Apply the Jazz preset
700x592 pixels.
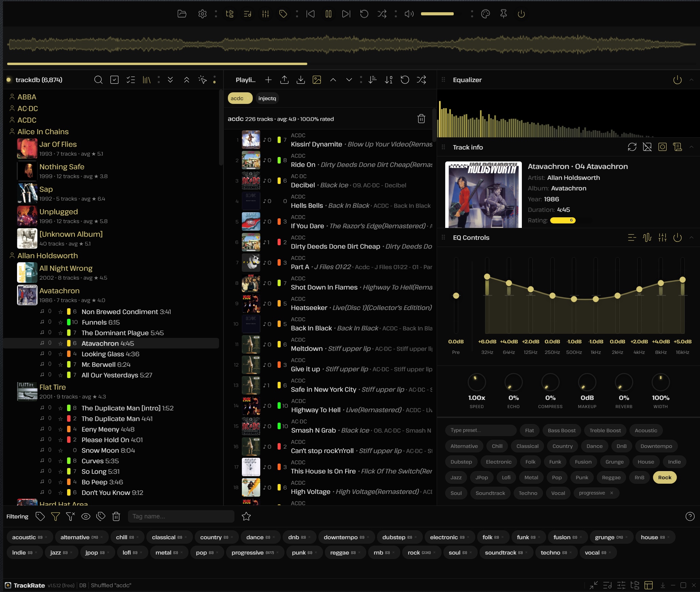tap(456, 477)
